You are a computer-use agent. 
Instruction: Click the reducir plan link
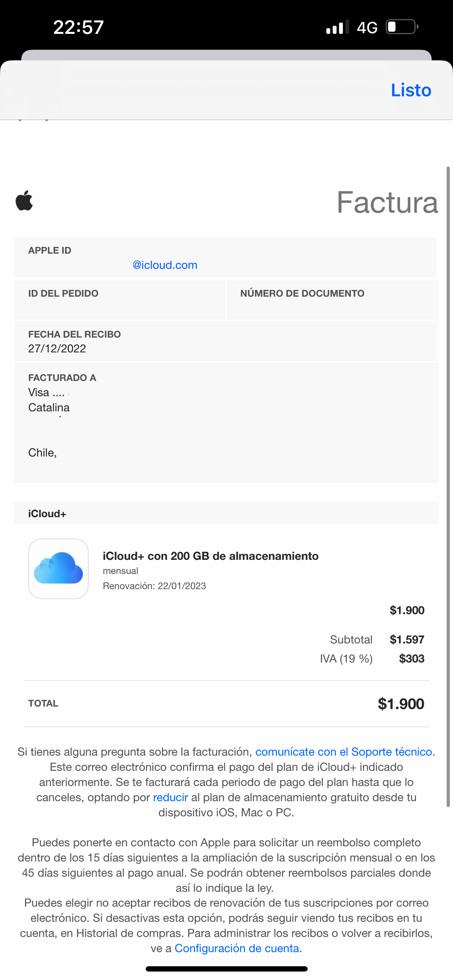(170, 797)
